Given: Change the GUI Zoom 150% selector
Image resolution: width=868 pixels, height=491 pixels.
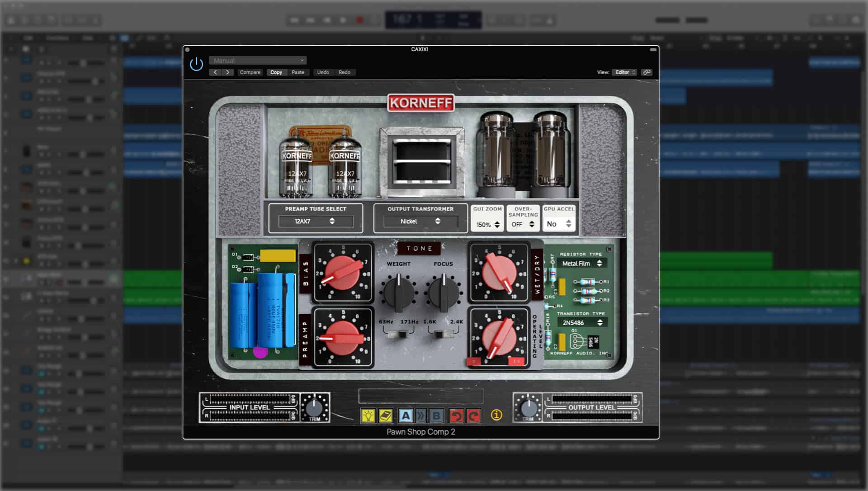Looking at the screenshot, I should (487, 224).
